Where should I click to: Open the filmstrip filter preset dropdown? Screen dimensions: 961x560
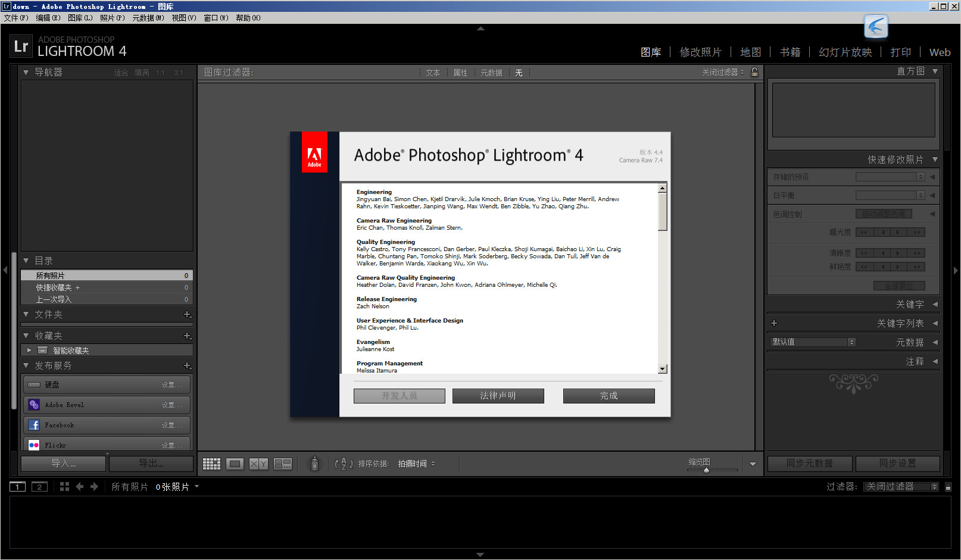click(x=901, y=487)
